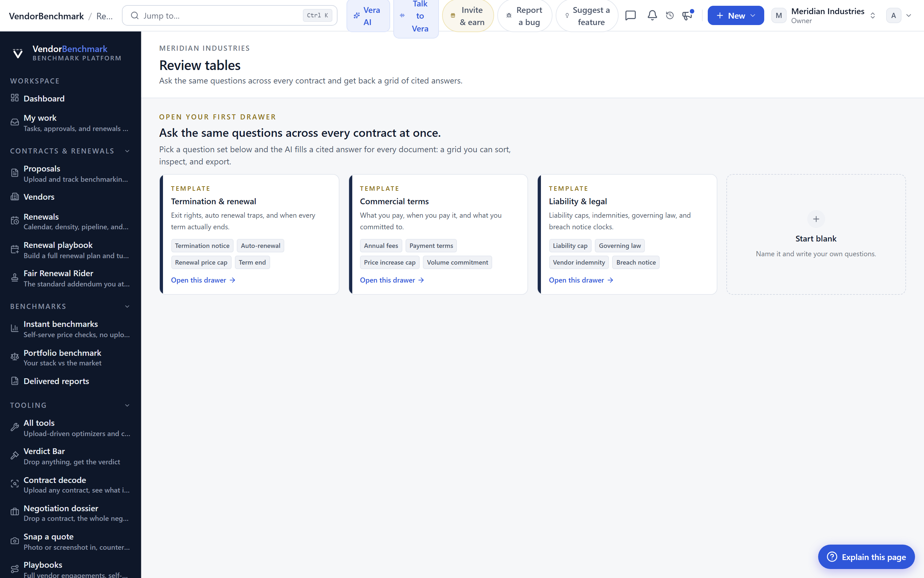Open the history clock icon
924x578 pixels.
coord(670,16)
